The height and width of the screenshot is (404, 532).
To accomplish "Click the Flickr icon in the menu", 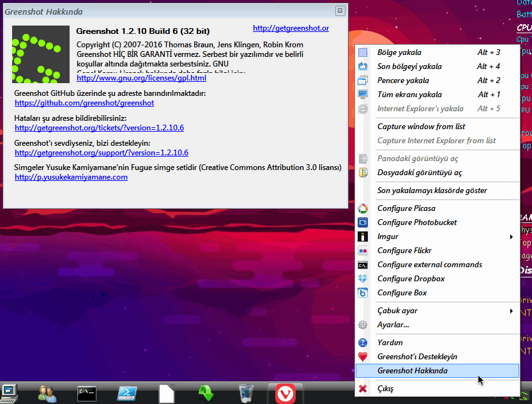I will [363, 251].
